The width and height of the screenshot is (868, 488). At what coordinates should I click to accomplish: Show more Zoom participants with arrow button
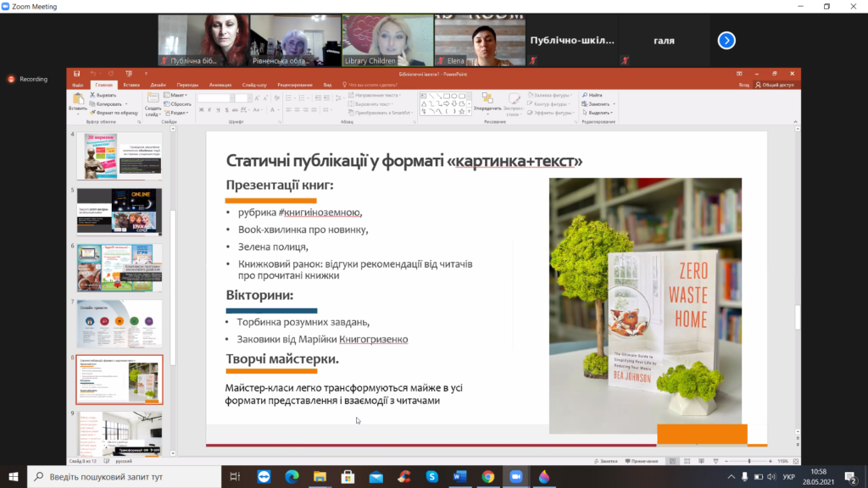coord(726,40)
